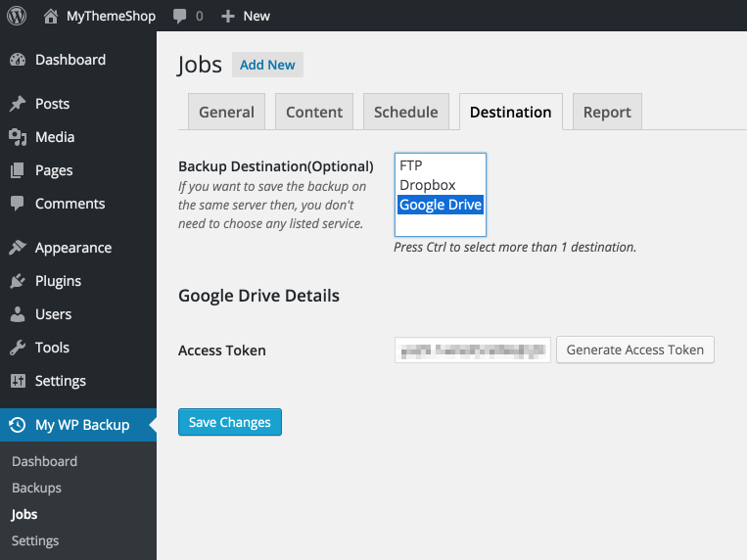Open MyThemeShop site name link
747x560 pixels.
(111, 17)
